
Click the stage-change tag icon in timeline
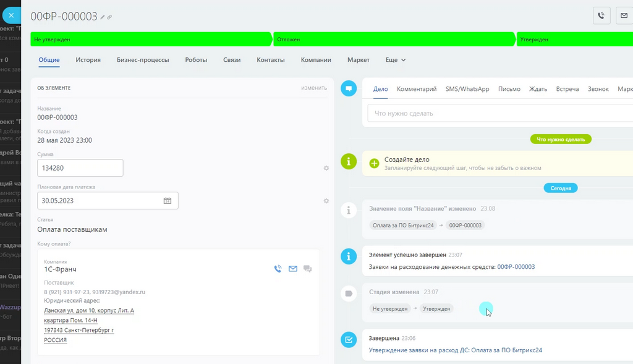click(x=349, y=294)
